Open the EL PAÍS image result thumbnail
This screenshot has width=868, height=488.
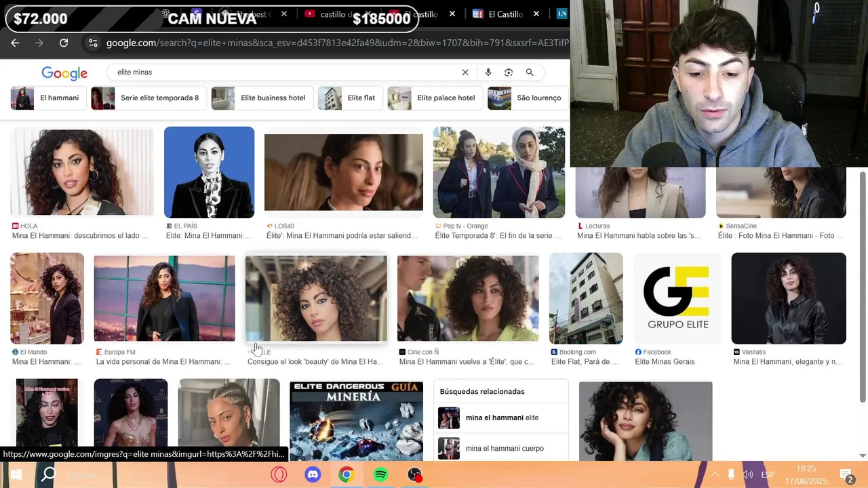coord(209,172)
